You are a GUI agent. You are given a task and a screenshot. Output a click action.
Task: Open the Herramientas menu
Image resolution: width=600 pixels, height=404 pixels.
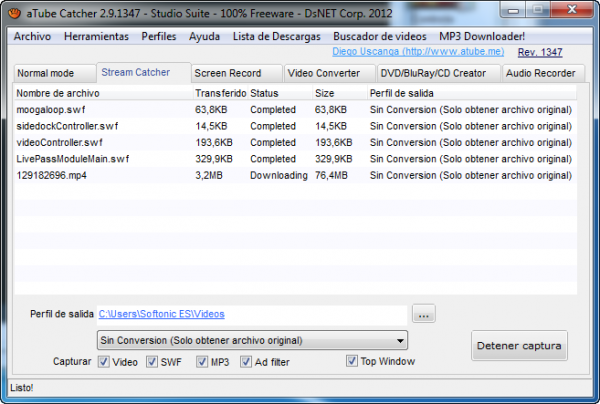tap(96, 36)
